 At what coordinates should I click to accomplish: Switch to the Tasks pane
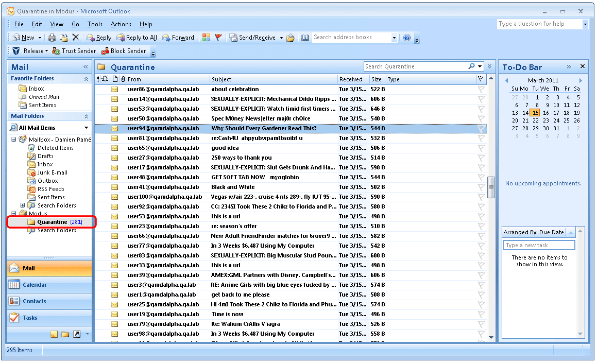[x=49, y=318]
